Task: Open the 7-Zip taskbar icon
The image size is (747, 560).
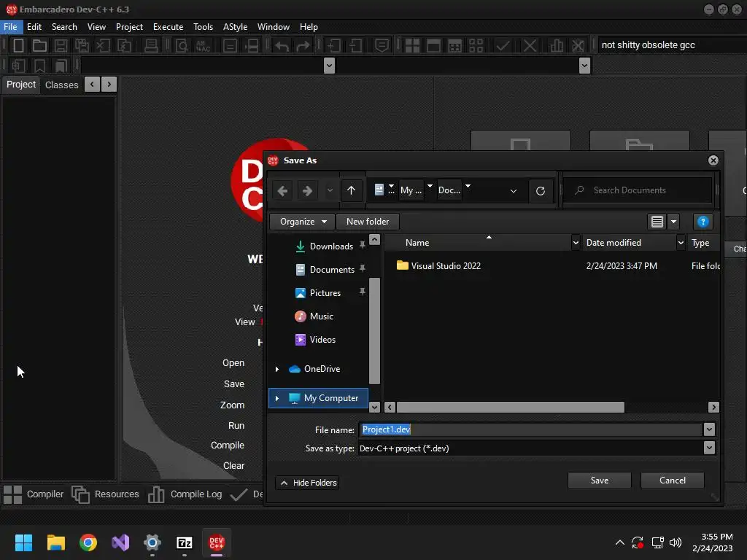Action: point(185,542)
